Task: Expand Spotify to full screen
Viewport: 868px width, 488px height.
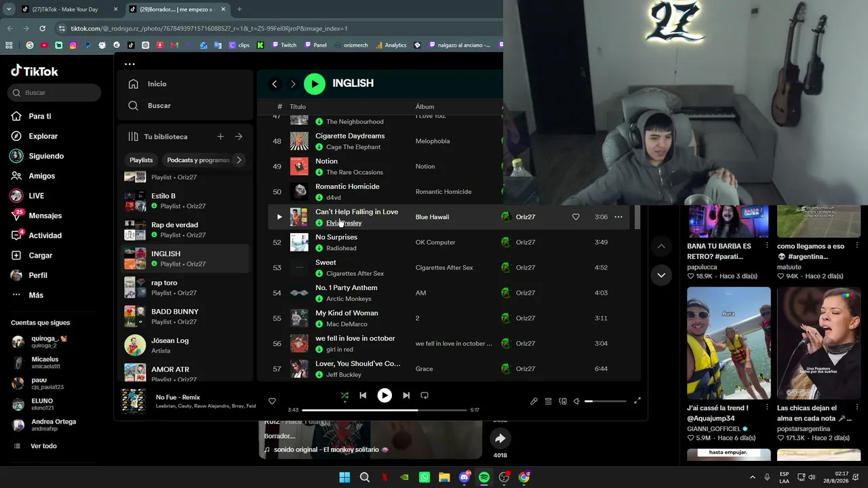Action: pos(637,401)
